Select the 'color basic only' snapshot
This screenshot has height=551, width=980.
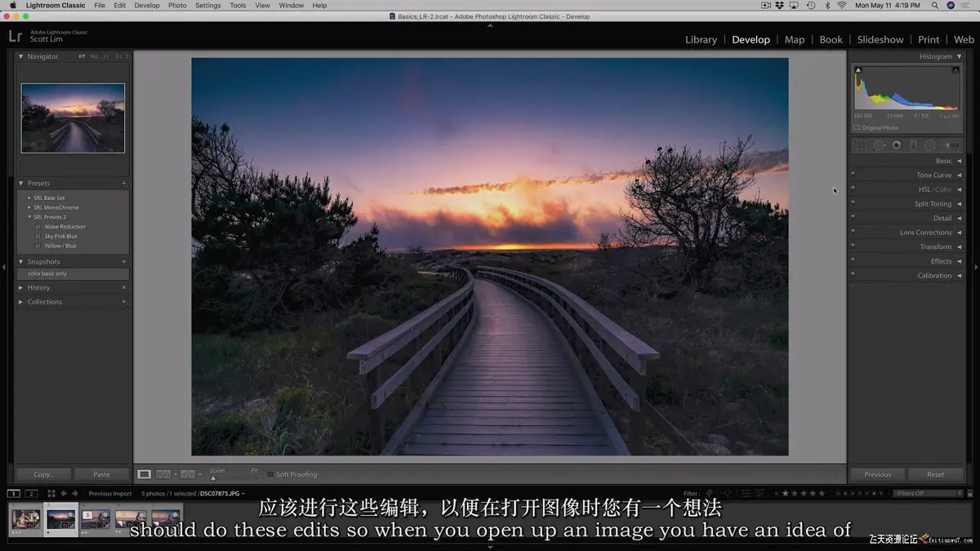pos(73,273)
